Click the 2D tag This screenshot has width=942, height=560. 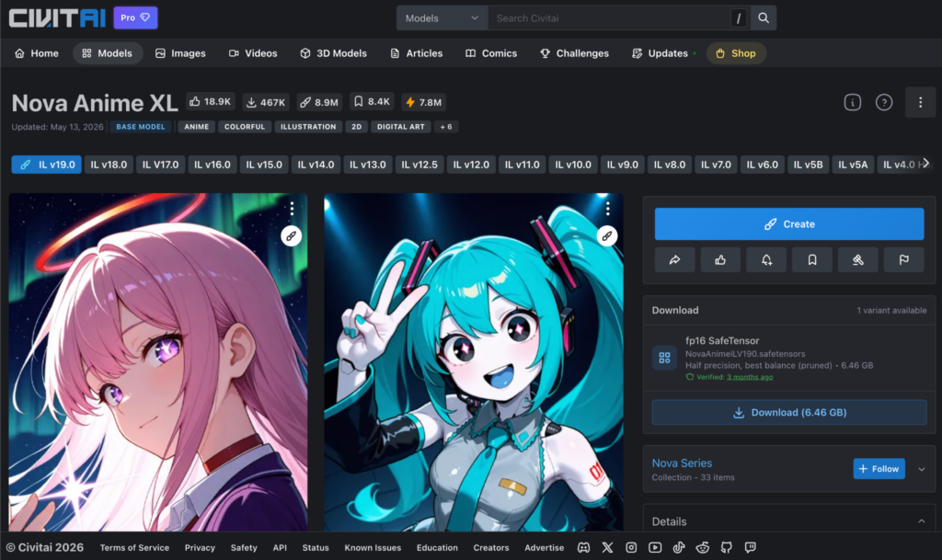[x=357, y=127]
